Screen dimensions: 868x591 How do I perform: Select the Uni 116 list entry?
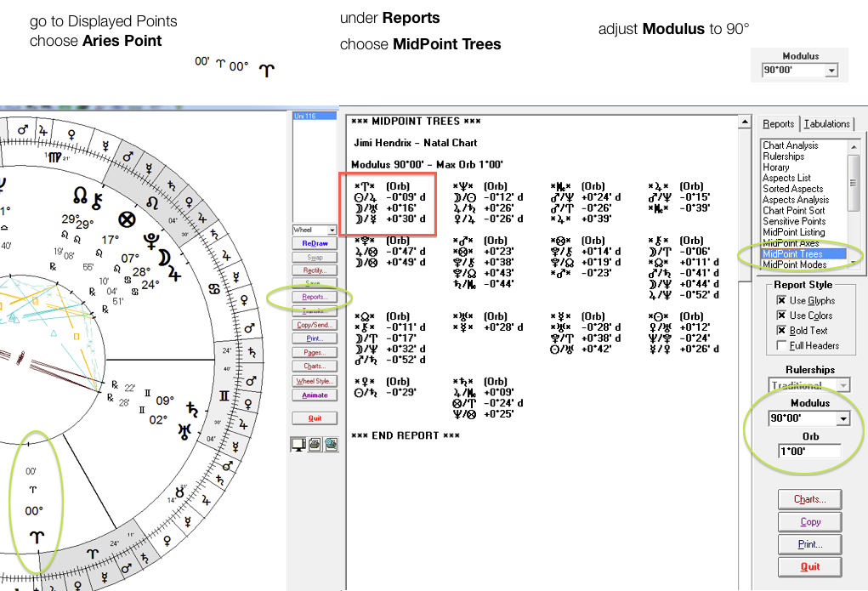pos(314,116)
